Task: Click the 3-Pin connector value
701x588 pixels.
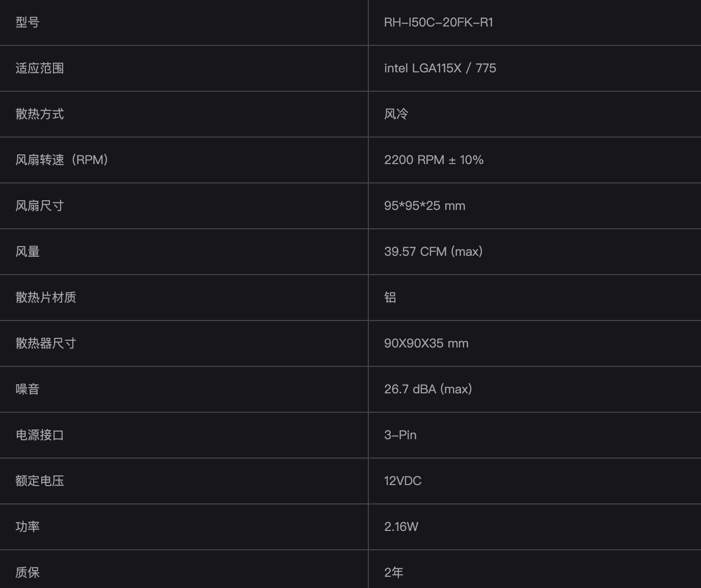Action: point(400,435)
